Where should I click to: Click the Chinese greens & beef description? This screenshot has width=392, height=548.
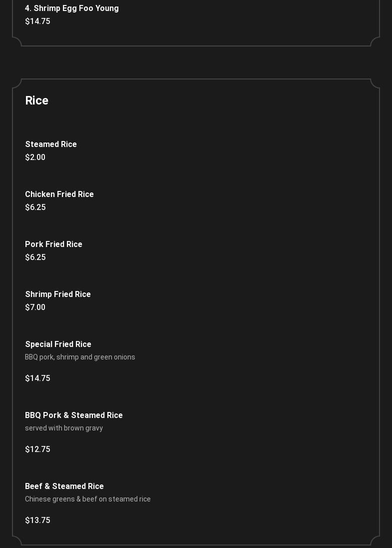coord(88,499)
